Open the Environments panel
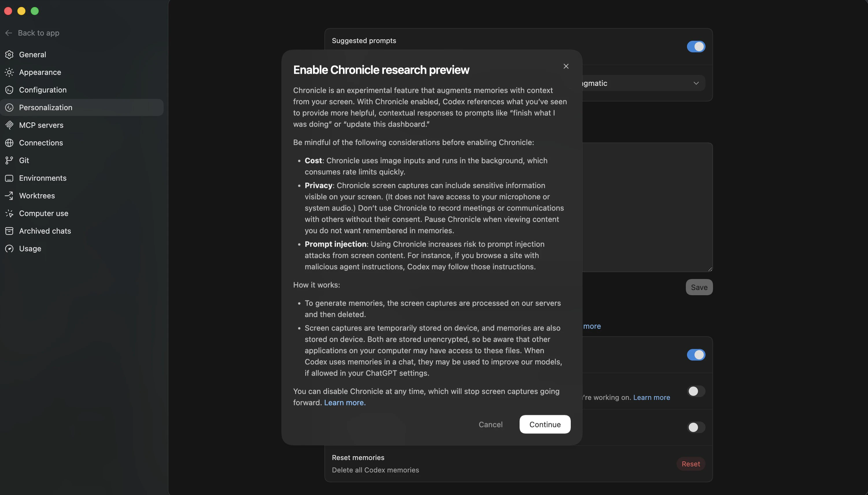This screenshot has width=868, height=495. (43, 178)
